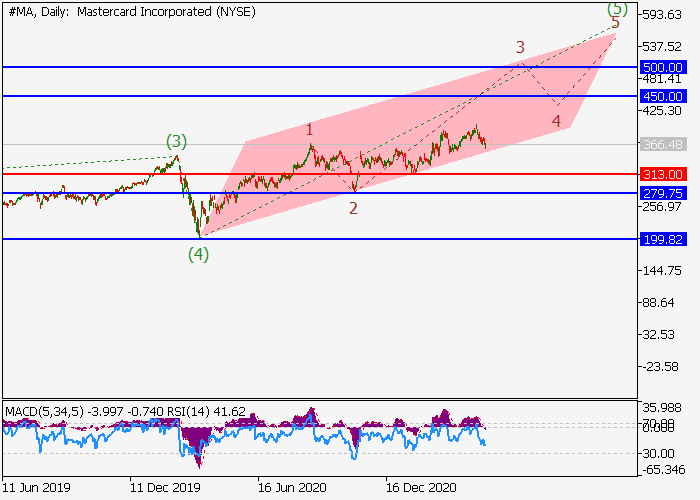Select the green wave (4) label
Viewport: 700px width, 500px height.
click(x=198, y=254)
